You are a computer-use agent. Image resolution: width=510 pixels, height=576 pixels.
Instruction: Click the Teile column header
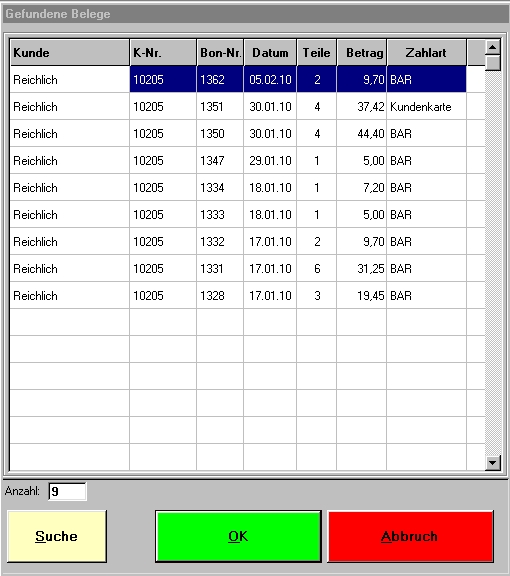[x=316, y=53]
